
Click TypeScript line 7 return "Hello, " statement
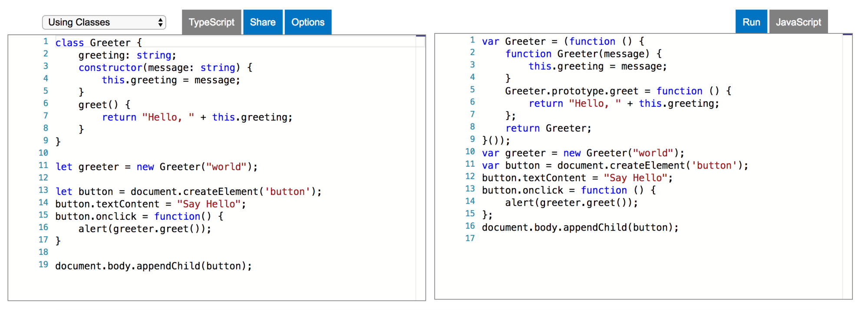tap(197, 117)
